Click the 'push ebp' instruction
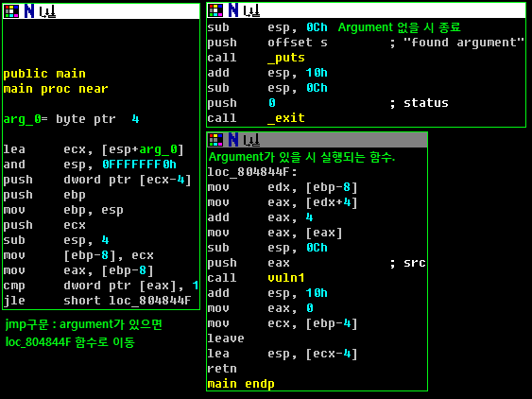 tap(44, 195)
